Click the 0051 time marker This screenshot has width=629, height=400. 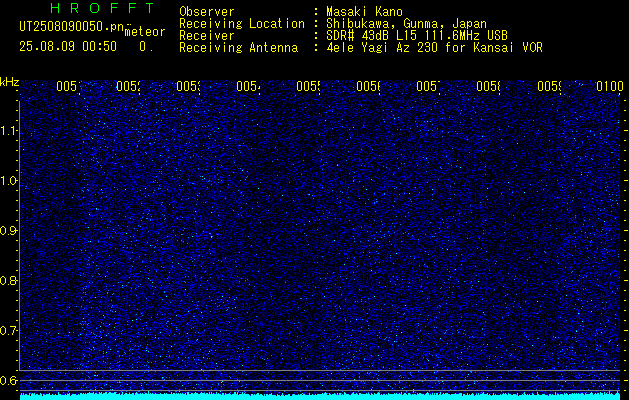click(68, 86)
